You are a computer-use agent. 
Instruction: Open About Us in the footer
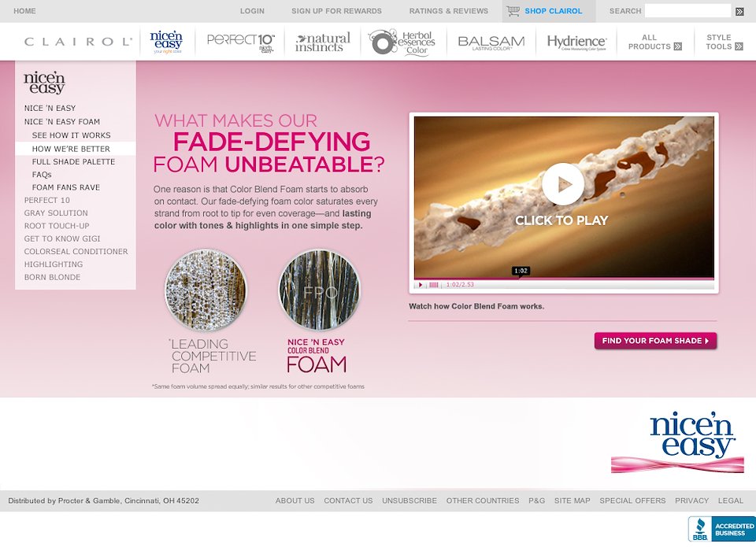295,501
